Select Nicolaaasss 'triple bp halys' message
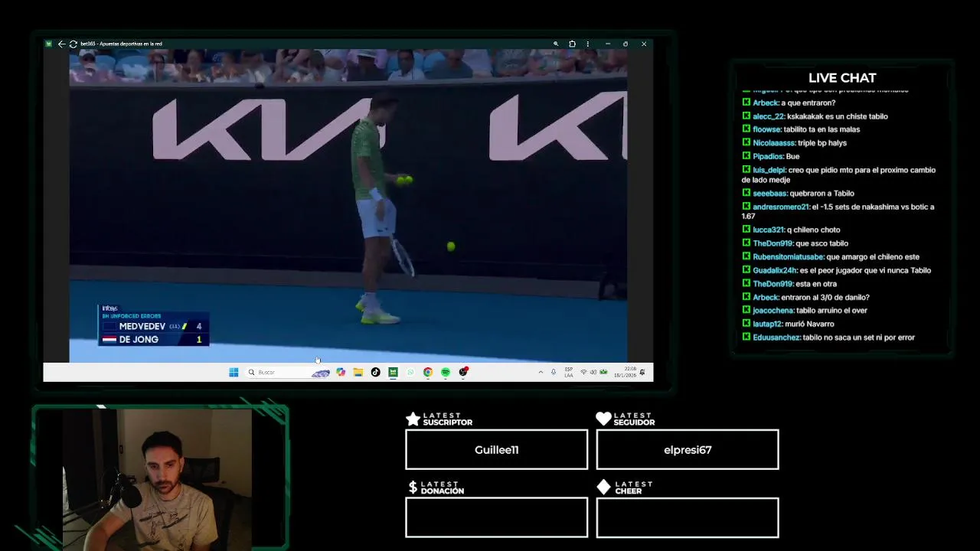Viewport: 980px width, 551px height. click(x=795, y=143)
